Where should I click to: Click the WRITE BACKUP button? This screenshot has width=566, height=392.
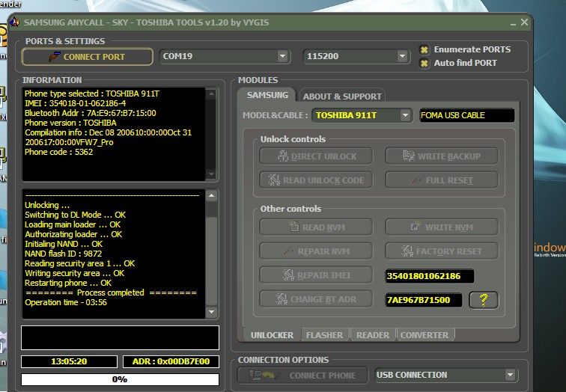pos(442,156)
